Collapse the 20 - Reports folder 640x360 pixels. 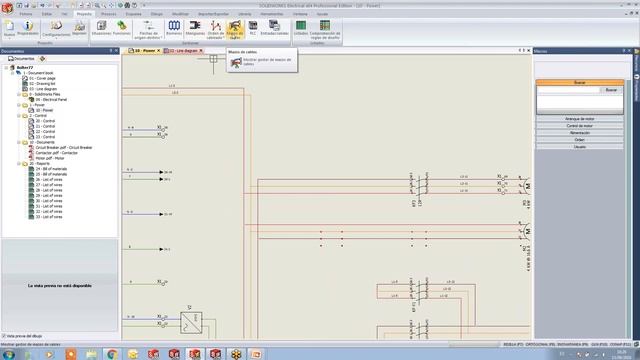point(19,164)
